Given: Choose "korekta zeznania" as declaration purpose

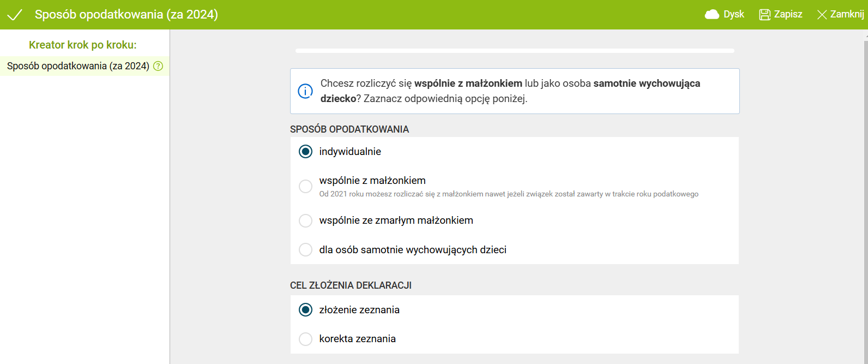Looking at the screenshot, I should point(306,339).
